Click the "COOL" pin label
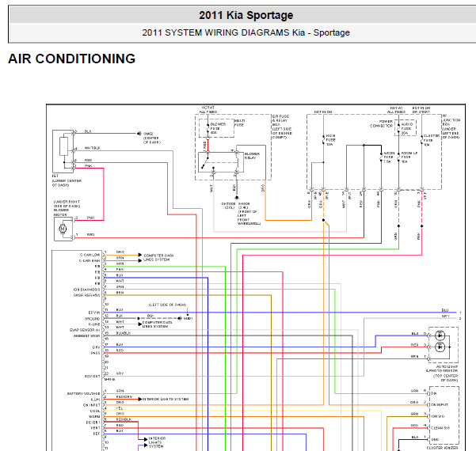Screen dimensions: 476x451 point(95,411)
